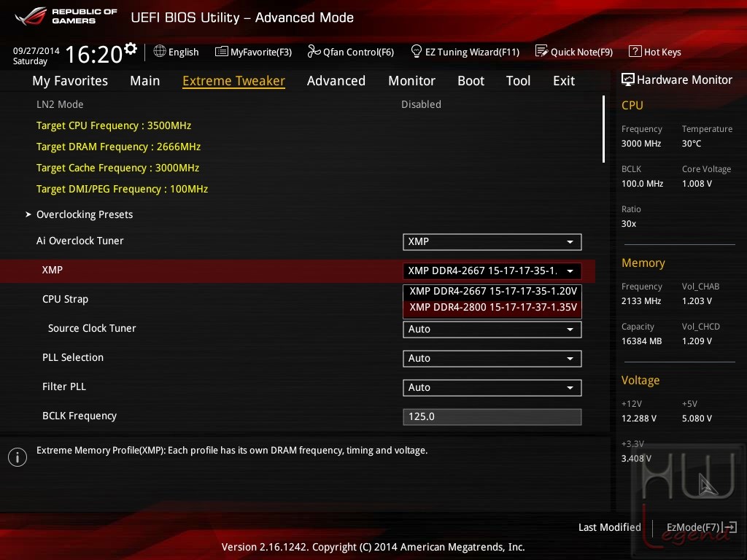The height and width of the screenshot is (560, 747).
Task: Collapse the XMP profile dropdown
Action: click(492, 271)
